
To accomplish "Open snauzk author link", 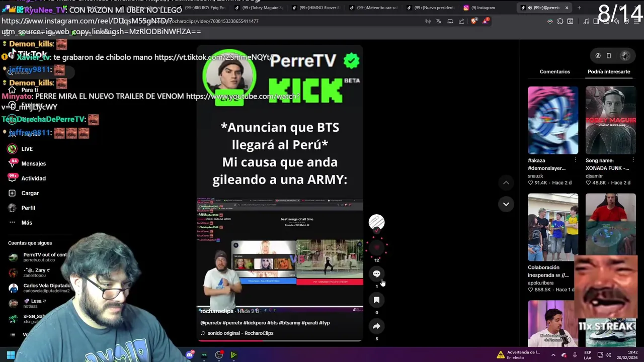I will click(535, 176).
